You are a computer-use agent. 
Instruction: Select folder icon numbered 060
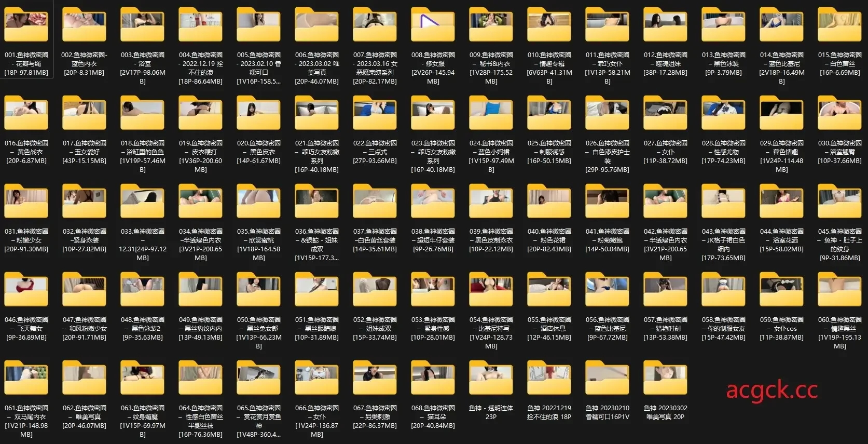tap(839, 289)
